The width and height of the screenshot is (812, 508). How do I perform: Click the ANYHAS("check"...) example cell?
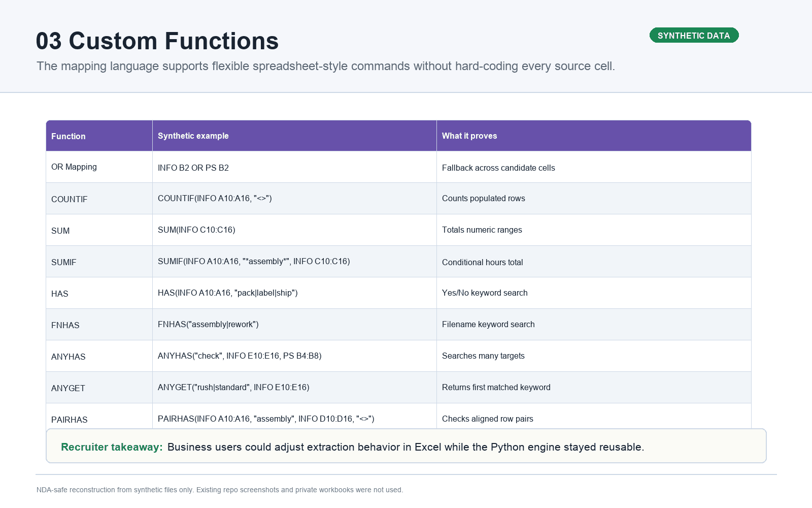294,356
